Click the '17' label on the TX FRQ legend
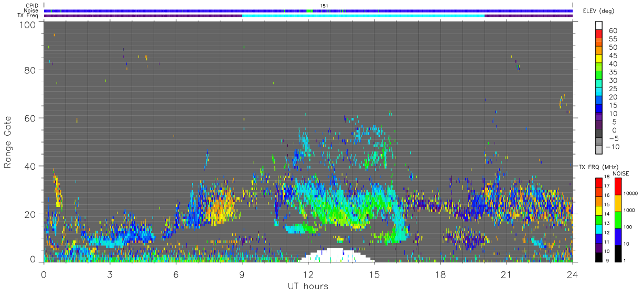This screenshot has width=644, height=297. (x=607, y=186)
